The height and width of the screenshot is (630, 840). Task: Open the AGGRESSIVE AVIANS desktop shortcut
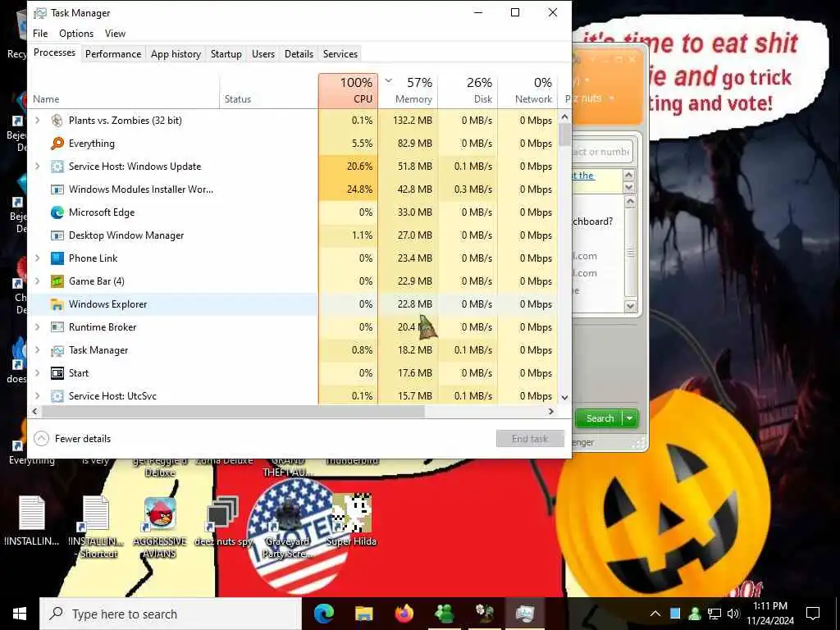pyautogui.click(x=160, y=526)
